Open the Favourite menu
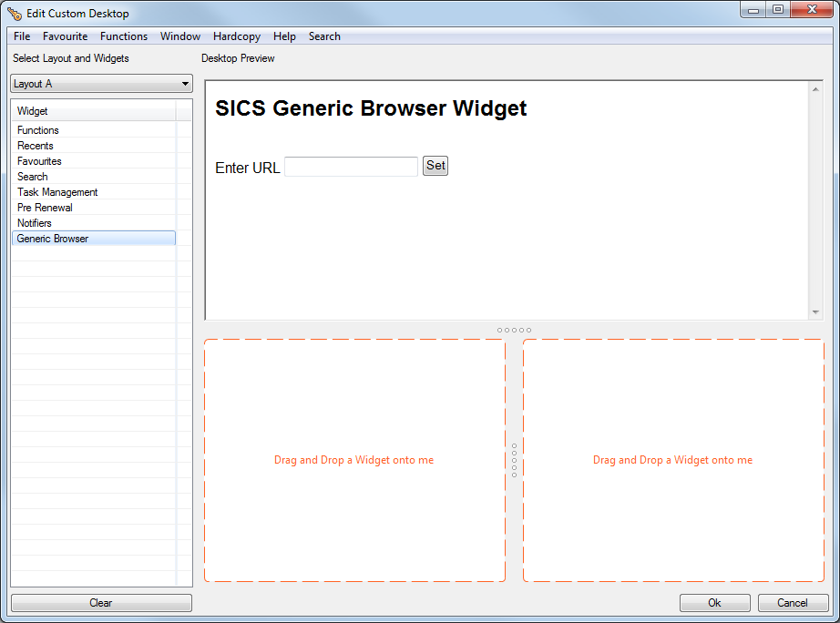This screenshot has width=840, height=623. [x=65, y=36]
